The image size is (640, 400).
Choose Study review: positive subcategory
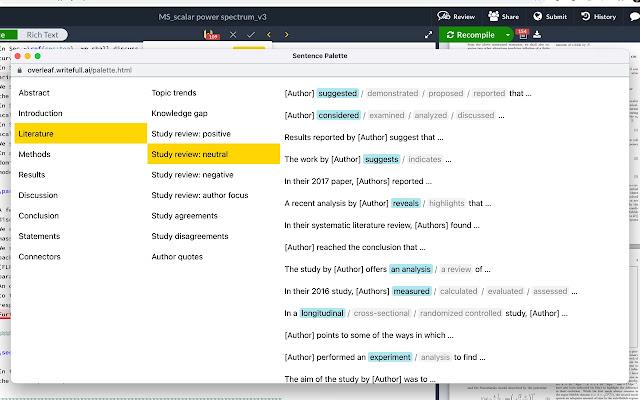(x=195, y=134)
